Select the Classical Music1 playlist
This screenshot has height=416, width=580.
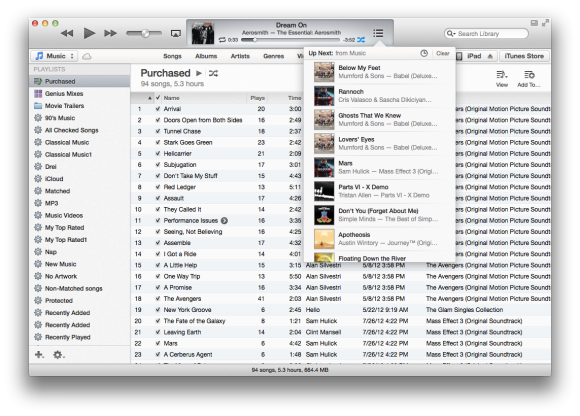pyautogui.click(x=80, y=155)
